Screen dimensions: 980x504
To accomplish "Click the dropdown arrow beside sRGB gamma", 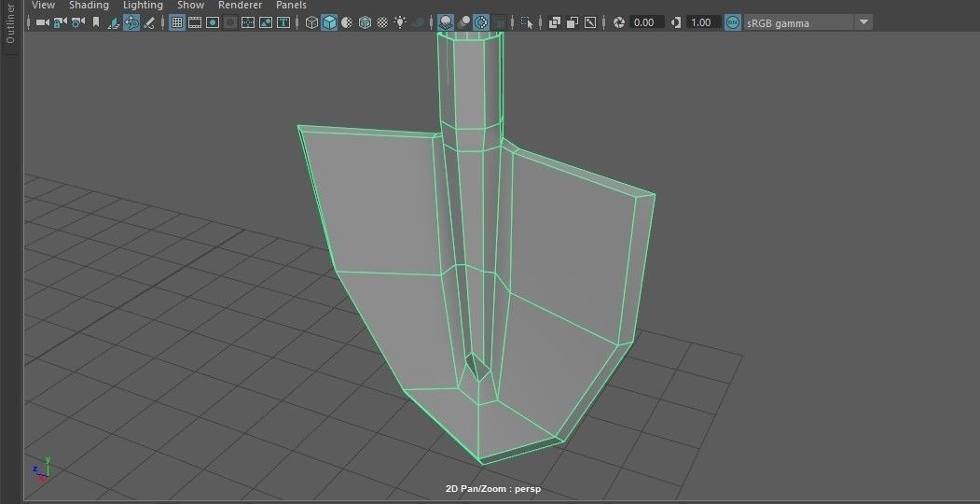I will click(x=863, y=22).
